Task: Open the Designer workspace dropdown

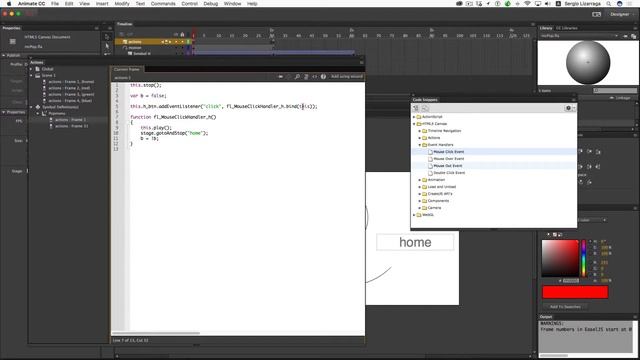Action: (x=621, y=14)
